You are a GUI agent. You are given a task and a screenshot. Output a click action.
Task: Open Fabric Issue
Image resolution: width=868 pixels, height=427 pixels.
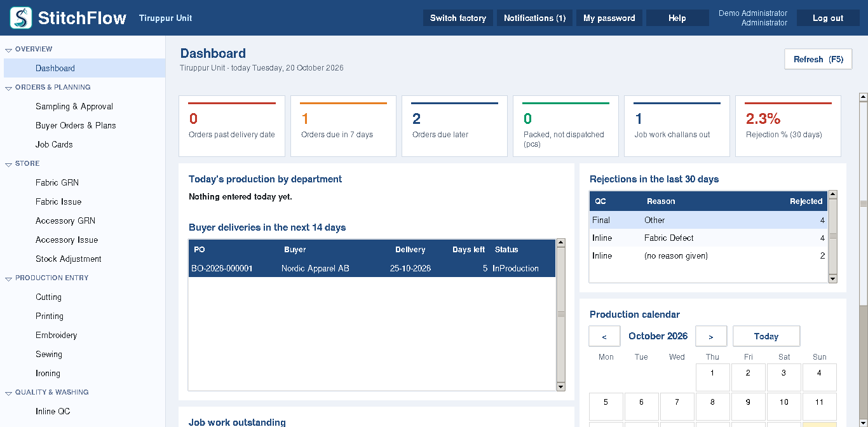[85, 201]
